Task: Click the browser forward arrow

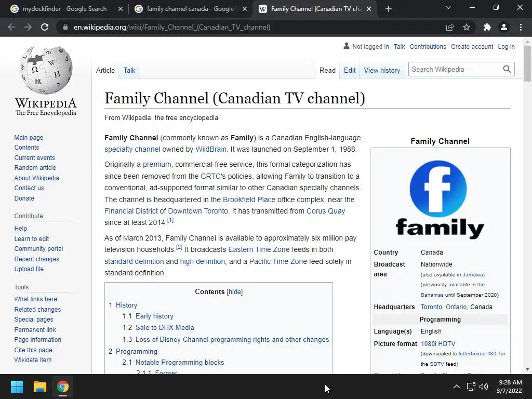Action: (x=28, y=27)
